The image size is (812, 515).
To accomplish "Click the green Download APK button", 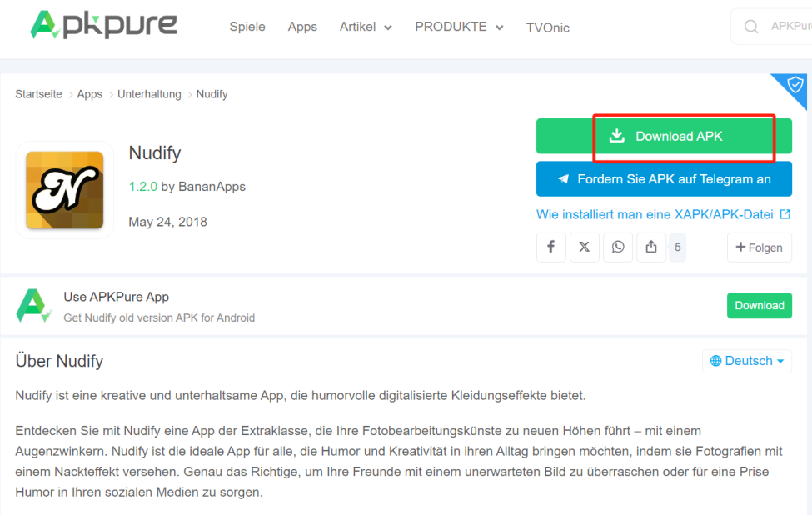I will [x=664, y=137].
